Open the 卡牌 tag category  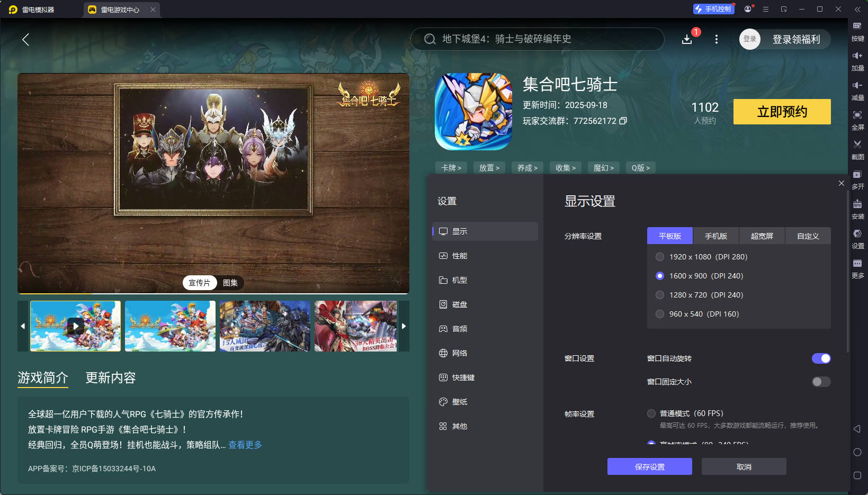pyautogui.click(x=451, y=168)
